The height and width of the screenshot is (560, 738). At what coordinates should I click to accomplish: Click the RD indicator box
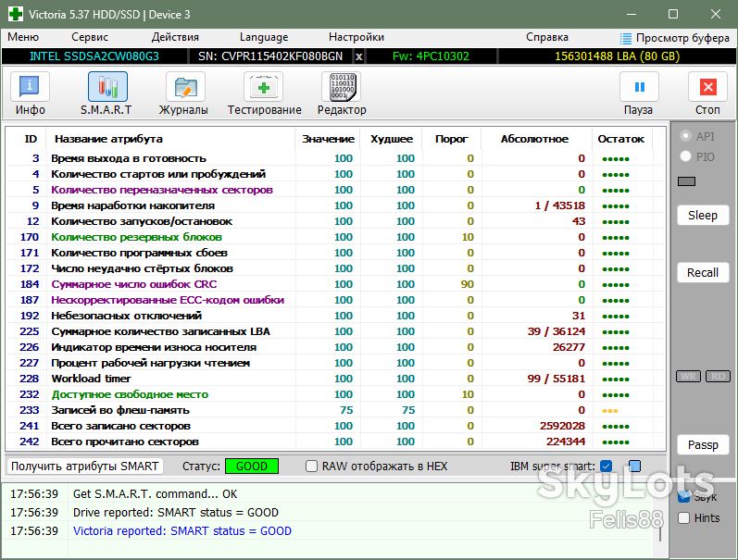(718, 376)
